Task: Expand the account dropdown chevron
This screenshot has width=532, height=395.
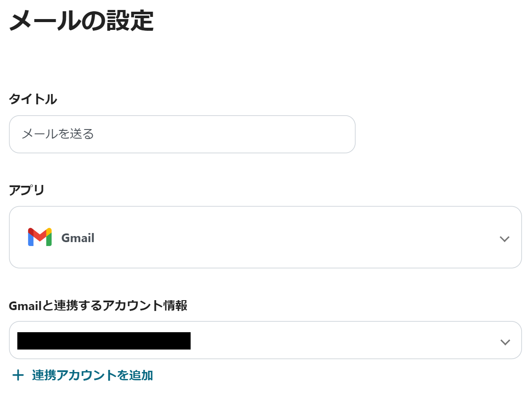Action: [x=505, y=342]
